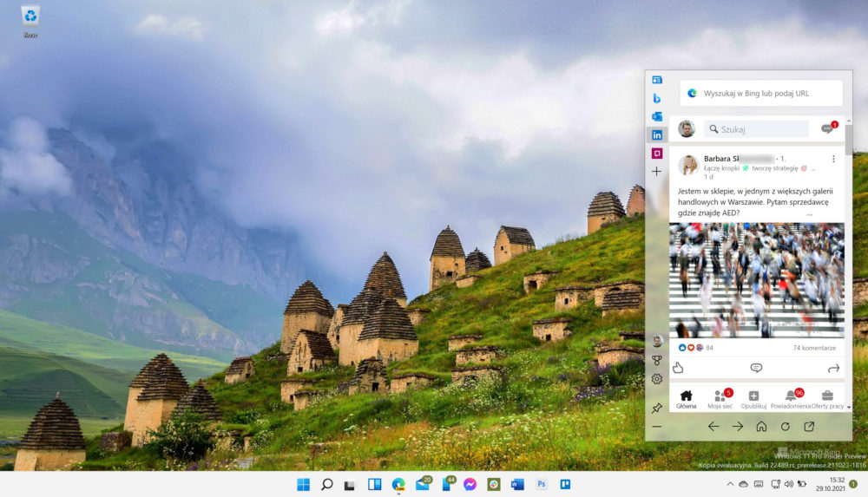Open LinkedIn messages with notification badge

[828, 128]
